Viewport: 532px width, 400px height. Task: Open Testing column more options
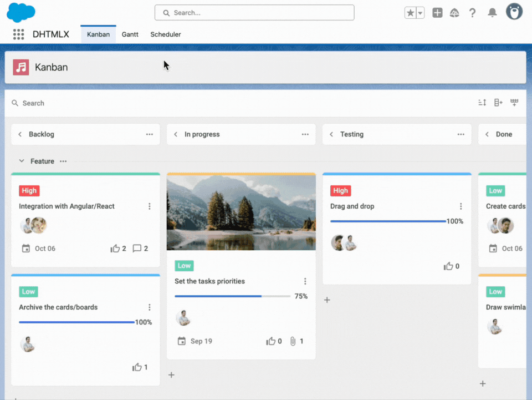461,134
